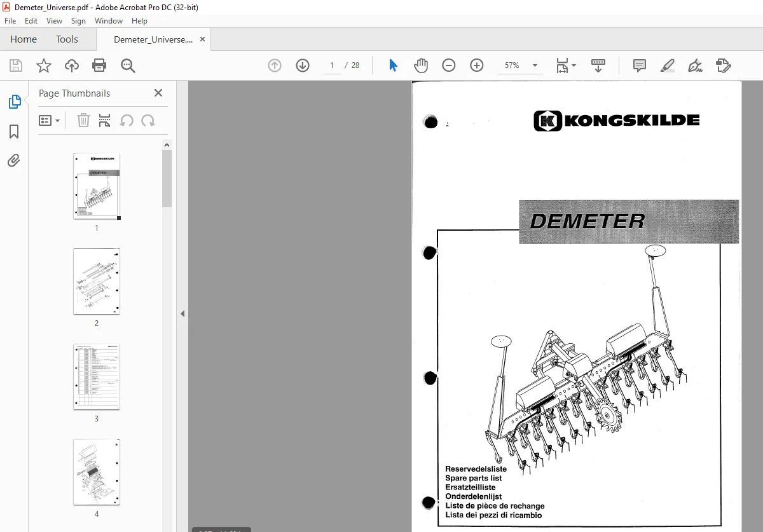Zoom in with the plus button
The height and width of the screenshot is (532, 763).
click(477, 65)
